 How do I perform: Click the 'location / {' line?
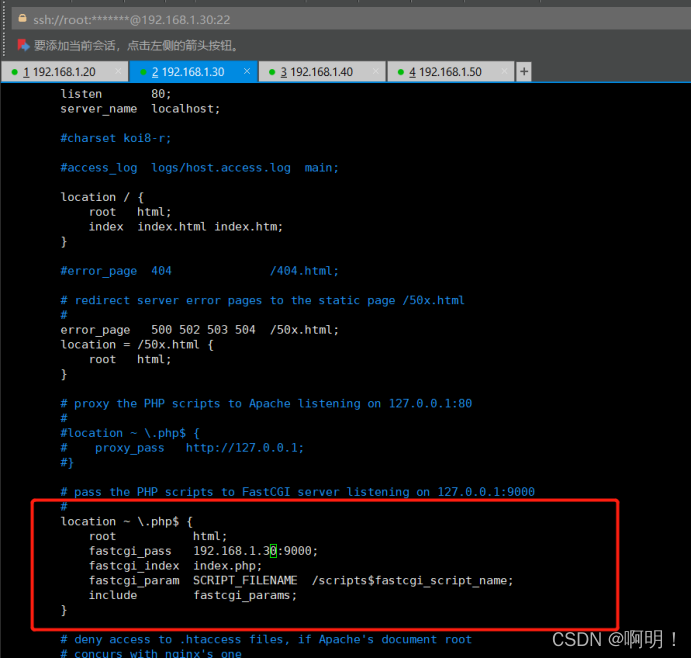tap(102, 197)
